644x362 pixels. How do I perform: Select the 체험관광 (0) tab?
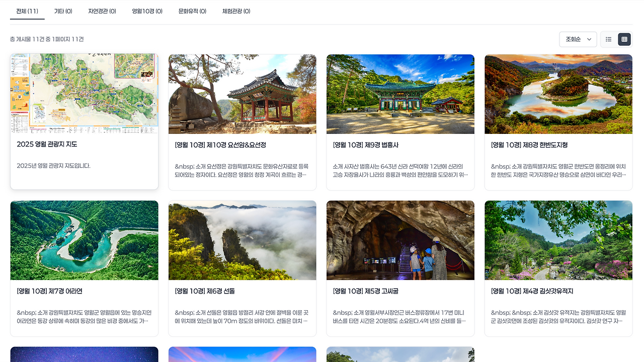point(236,11)
